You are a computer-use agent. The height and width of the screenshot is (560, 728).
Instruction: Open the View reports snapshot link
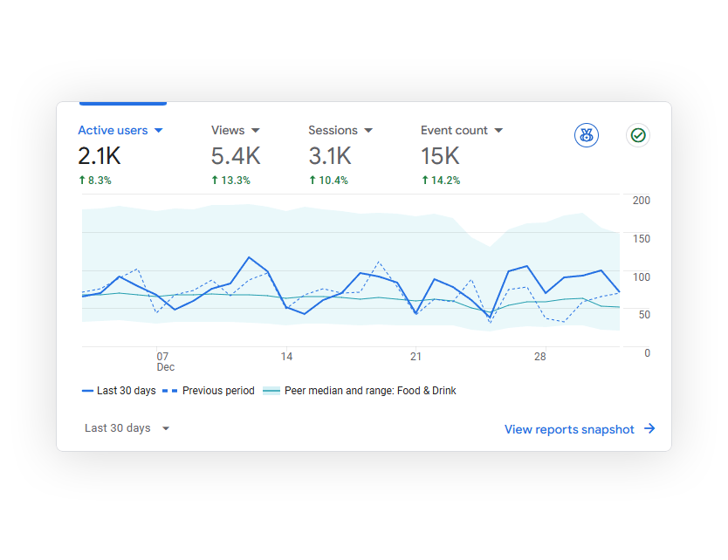coord(569,429)
